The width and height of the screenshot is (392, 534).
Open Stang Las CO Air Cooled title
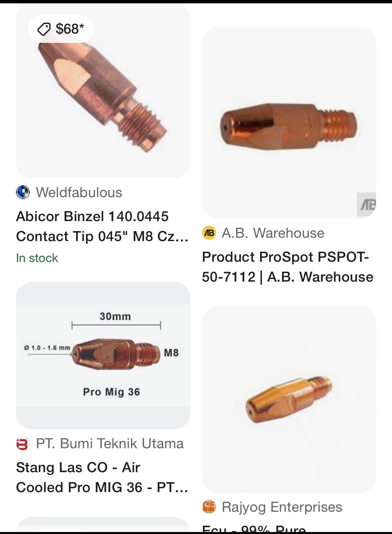[x=102, y=477]
